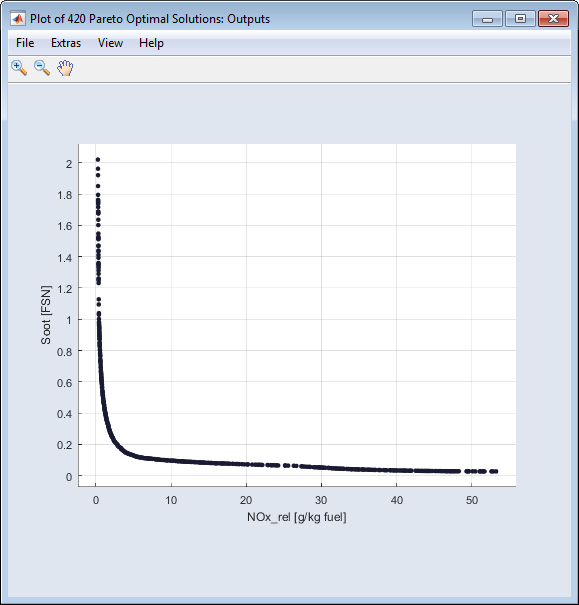
Task: Open the Help menu
Action: click(151, 43)
